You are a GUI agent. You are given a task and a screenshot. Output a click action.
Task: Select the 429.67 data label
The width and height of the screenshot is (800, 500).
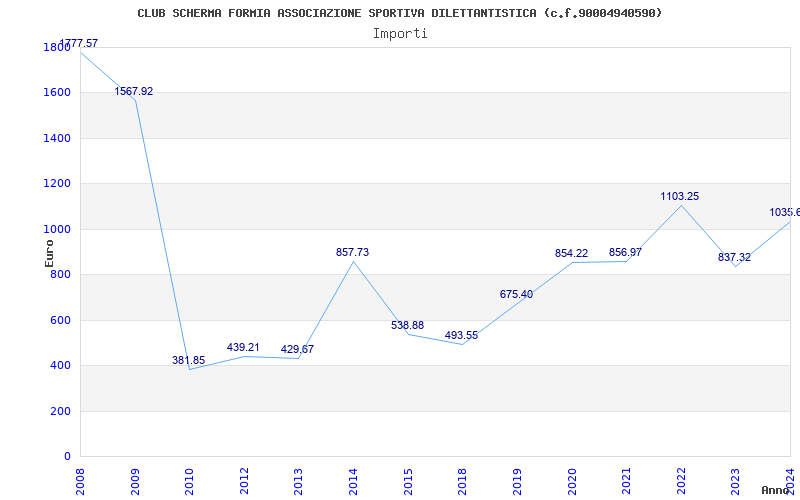pyautogui.click(x=297, y=349)
